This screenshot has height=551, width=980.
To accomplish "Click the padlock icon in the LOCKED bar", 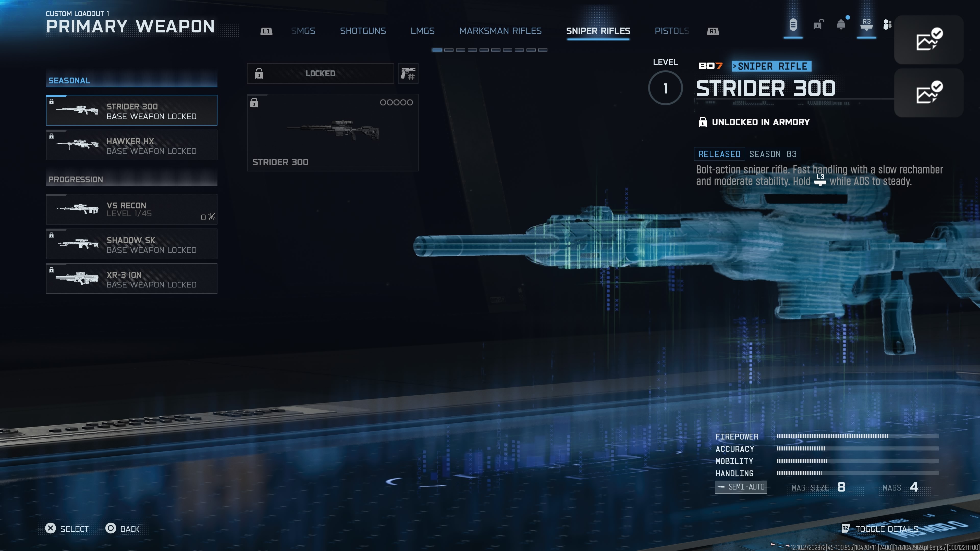I will click(259, 73).
